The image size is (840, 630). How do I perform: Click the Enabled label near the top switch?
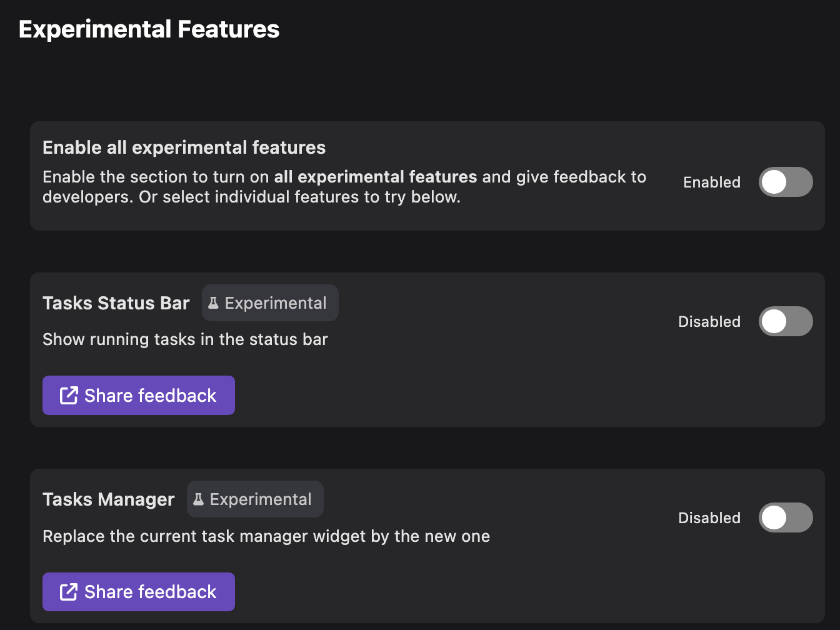[712, 182]
